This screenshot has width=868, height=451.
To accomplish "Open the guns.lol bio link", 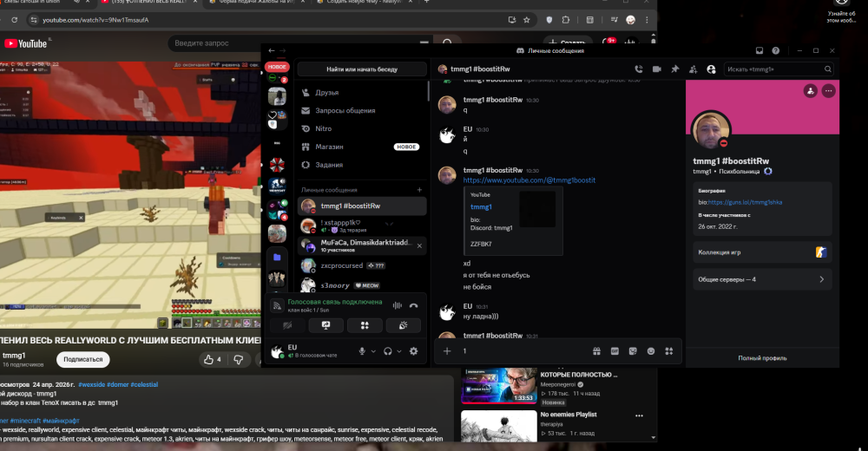I will pyautogui.click(x=745, y=203).
